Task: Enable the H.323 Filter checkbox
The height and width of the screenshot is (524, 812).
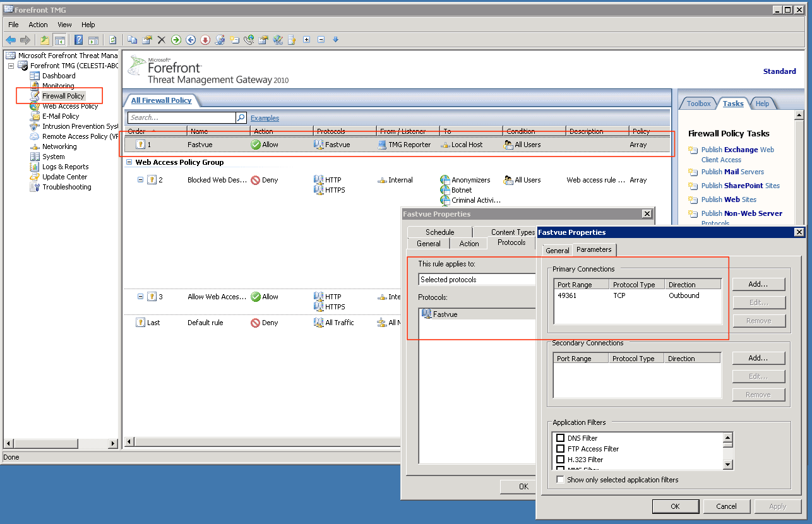Action: pos(560,460)
